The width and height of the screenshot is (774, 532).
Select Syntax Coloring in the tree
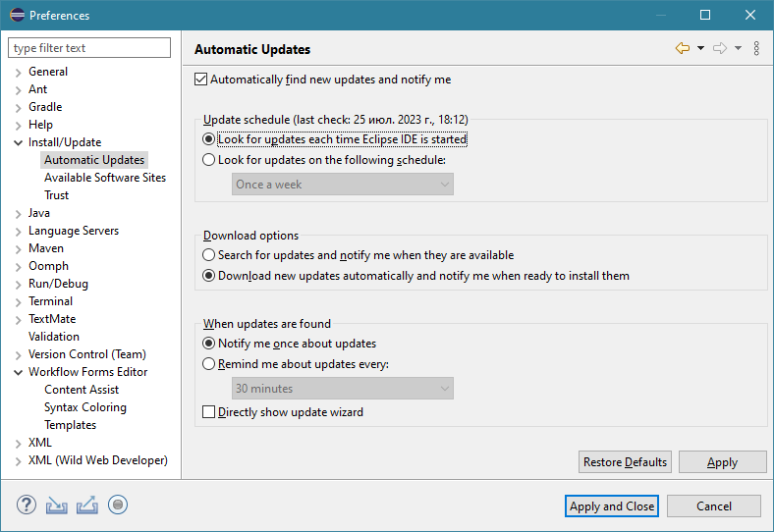coord(85,407)
